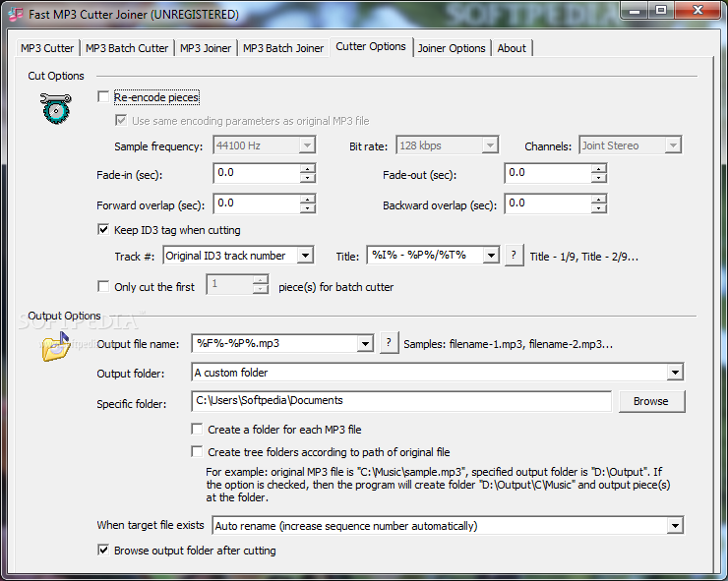Screen dimensions: 728x581
Task: Enable Only cut the first pieces checkbox
Action: pyautogui.click(x=103, y=287)
